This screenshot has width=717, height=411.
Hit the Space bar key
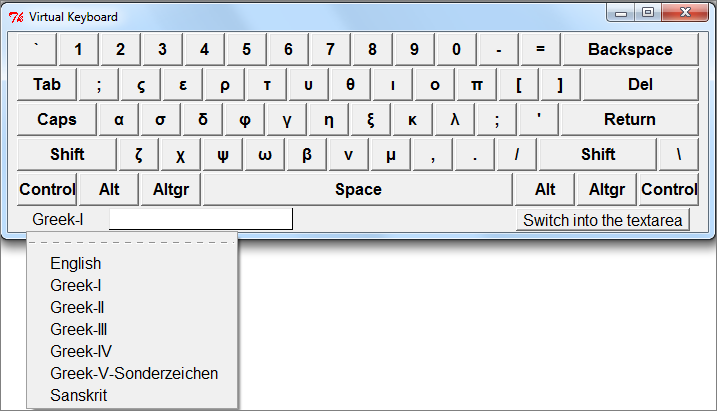point(358,189)
